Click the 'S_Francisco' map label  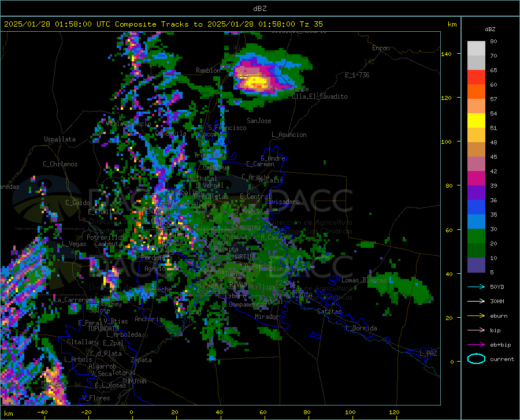click(227, 128)
